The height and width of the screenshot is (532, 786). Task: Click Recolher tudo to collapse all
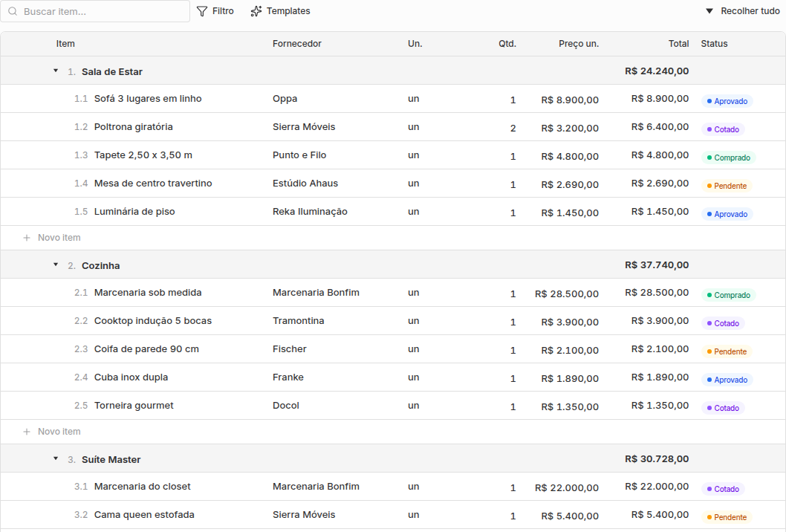pos(743,11)
